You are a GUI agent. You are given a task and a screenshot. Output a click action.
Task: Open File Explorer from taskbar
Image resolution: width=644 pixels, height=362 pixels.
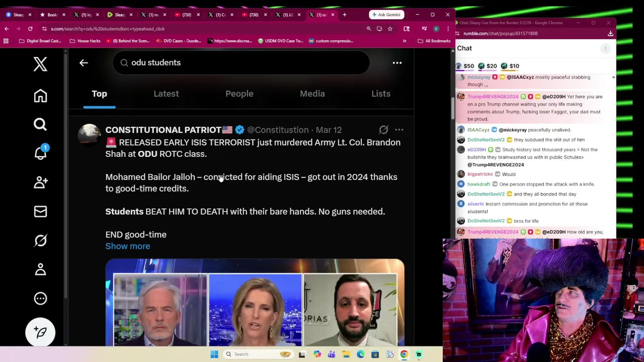tap(346, 354)
